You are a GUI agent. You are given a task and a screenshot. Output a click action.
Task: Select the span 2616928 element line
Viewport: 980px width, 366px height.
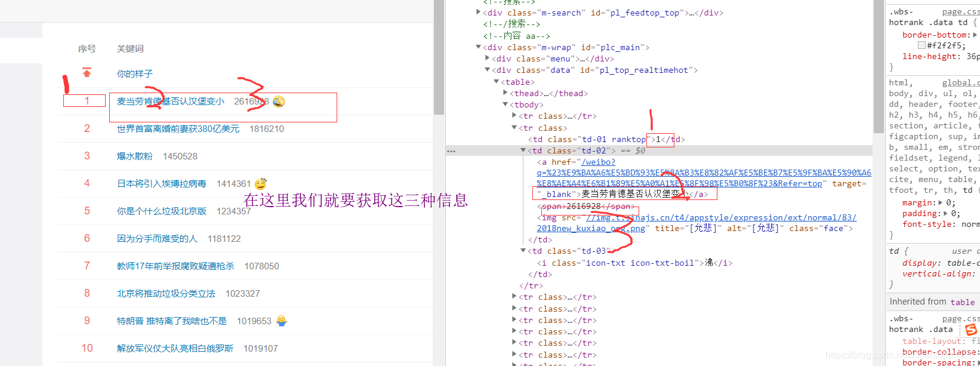[x=586, y=206]
